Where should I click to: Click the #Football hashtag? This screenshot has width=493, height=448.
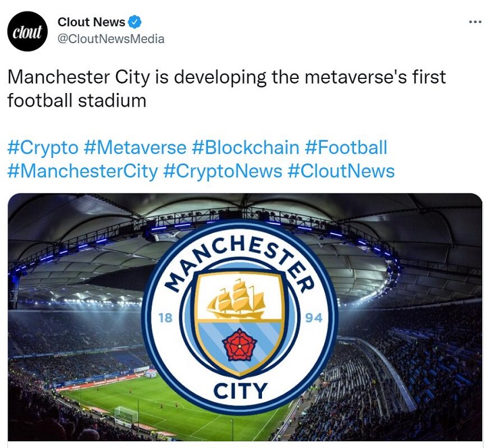346,148
